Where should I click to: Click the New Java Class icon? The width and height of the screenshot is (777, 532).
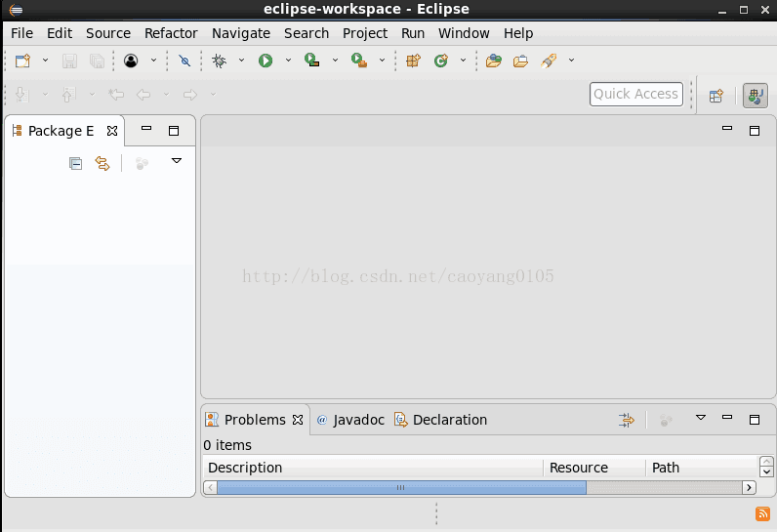[441, 61]
